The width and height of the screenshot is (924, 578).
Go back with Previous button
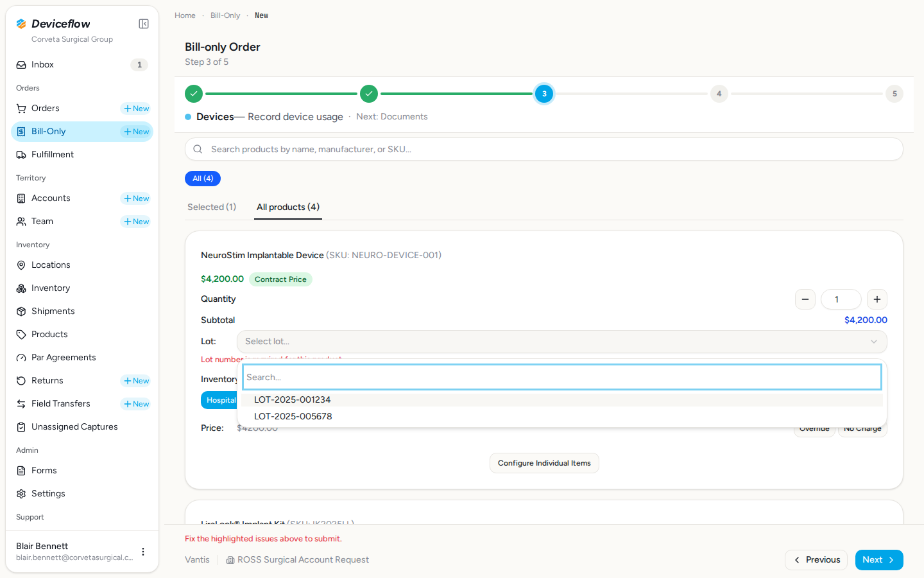(816, 560)
